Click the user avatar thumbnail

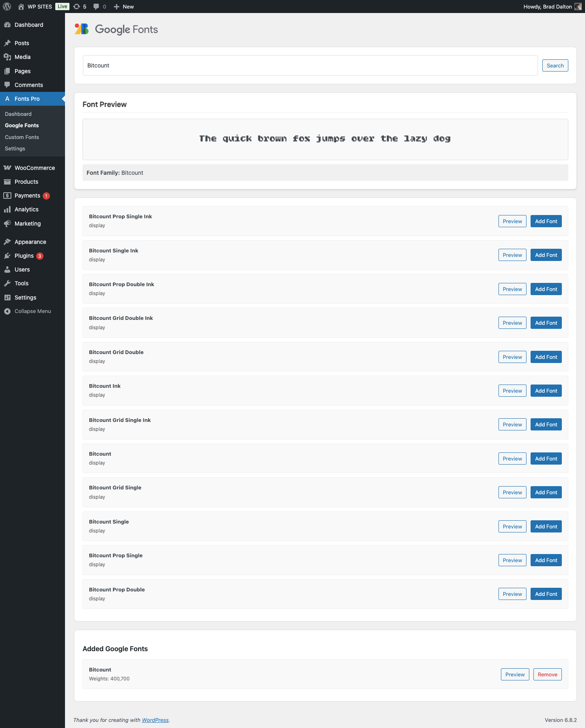578,7
